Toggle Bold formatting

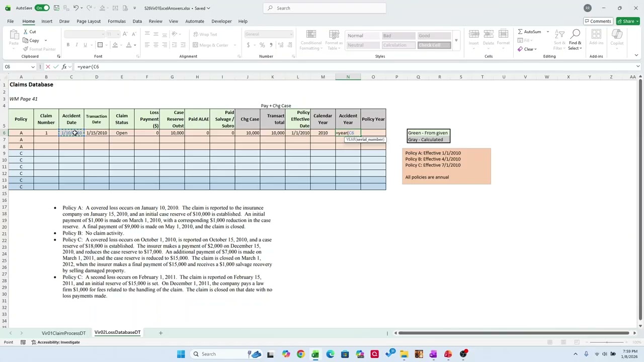68,45
